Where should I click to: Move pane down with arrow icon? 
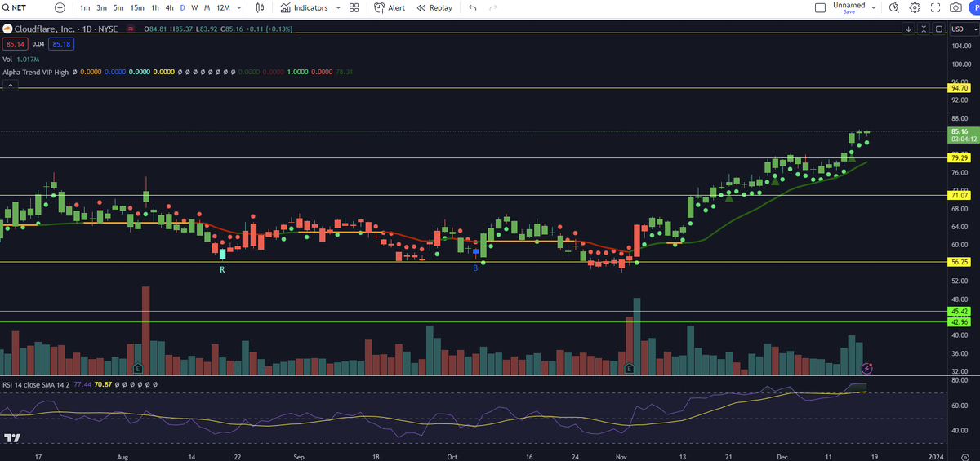tap(910, 29)
